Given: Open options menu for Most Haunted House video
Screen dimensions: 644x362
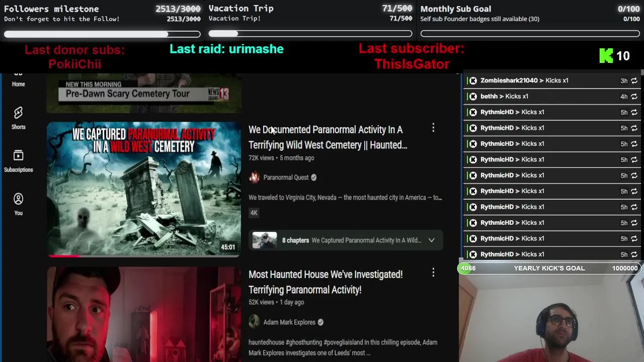Looking at the screenshot, I should [433, 273].
